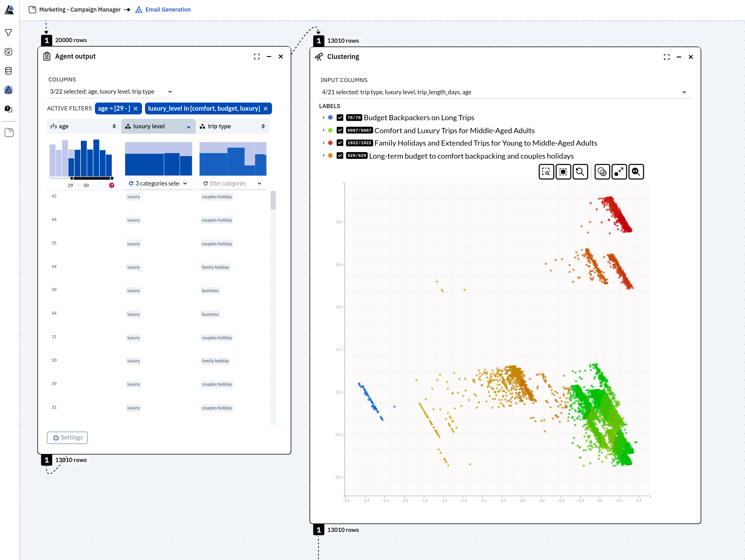Open the chat help icon in sidebar
Screen dimensions: 745x560
(x=8, y=109)
